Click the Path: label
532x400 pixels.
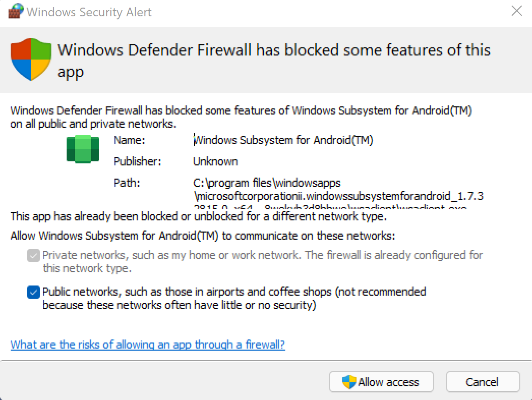(127, 183)
